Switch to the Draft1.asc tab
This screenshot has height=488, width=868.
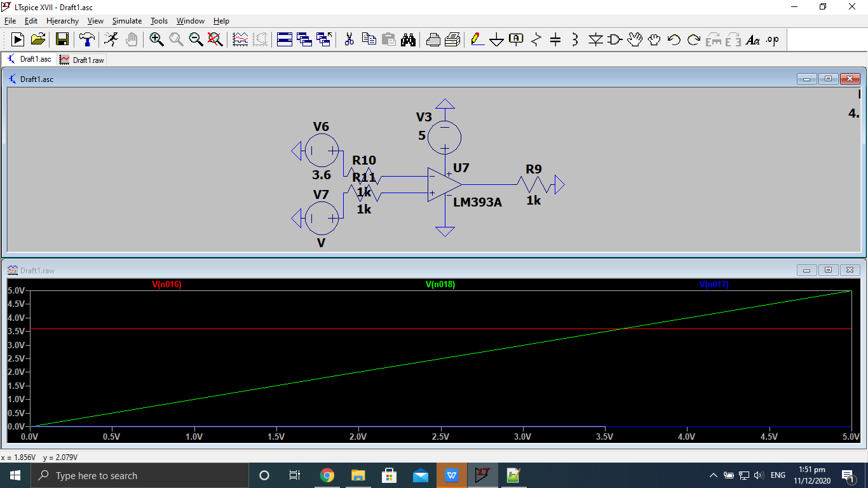[29, 59]
